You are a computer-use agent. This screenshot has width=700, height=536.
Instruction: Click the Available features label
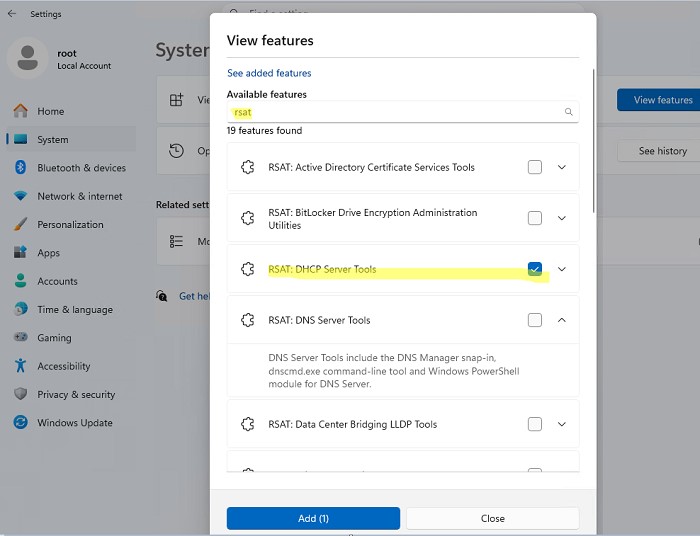pyautogui.click(x=267, y=94)
